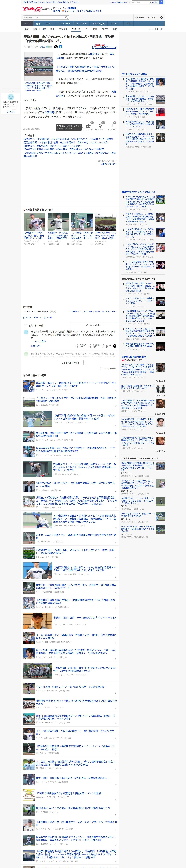Click the もっと見る(101件) button
This screenshot has height=868, width=186.
(70, 363)
